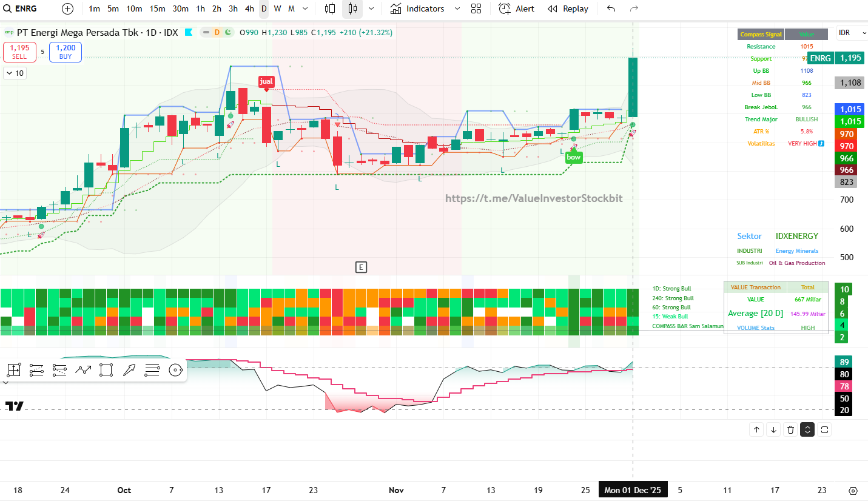Viewport: 868px width, 501px height.
Task: Switch to the 1h timeframe
Action: click(x=200, y=8)
